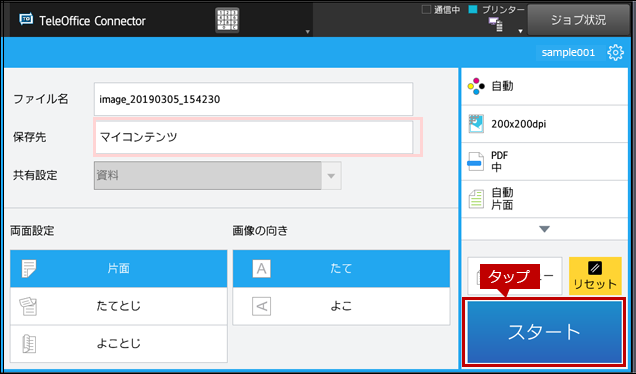This screenshot has height=374, width=636.
Task: Open the 自動 片面 original setting
Action: click(x=544, y=199)
